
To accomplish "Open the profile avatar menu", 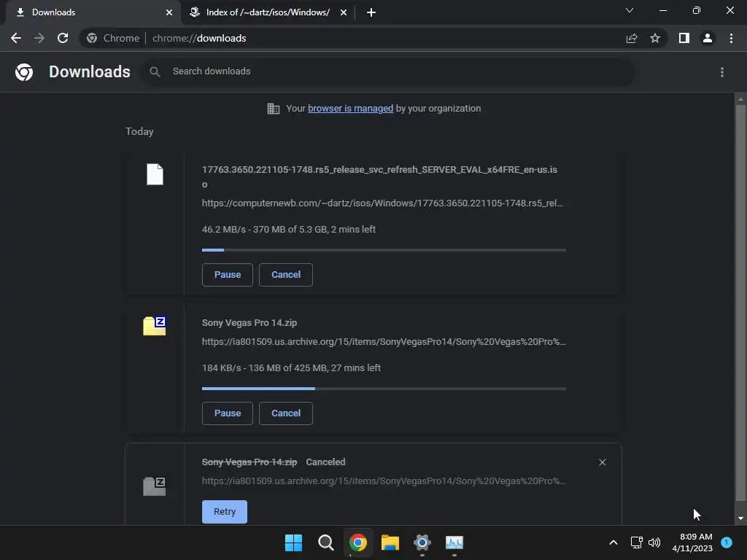I will click(708, 38).
